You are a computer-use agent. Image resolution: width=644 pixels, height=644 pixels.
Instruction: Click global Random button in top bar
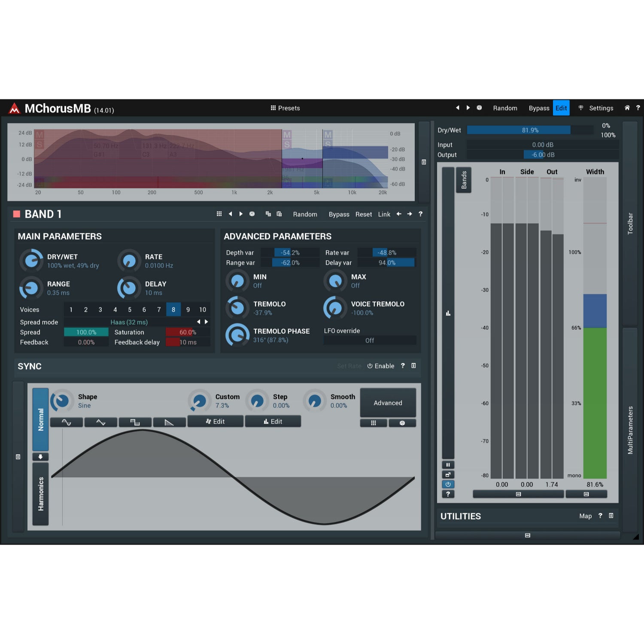pos(505,108)
